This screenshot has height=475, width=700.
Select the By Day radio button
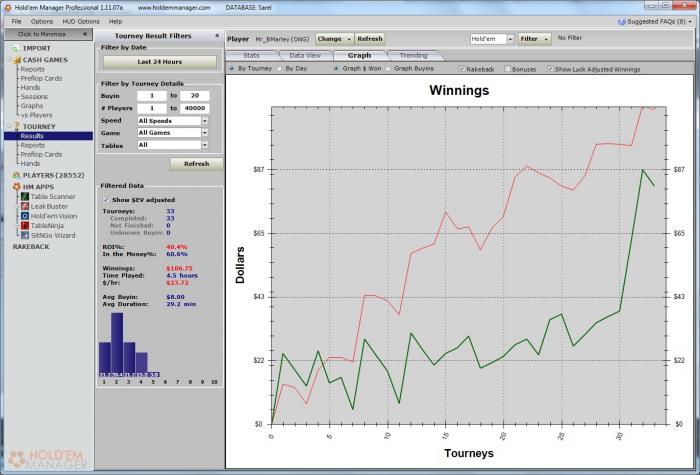pyautogui.click(x=279, y=68)
